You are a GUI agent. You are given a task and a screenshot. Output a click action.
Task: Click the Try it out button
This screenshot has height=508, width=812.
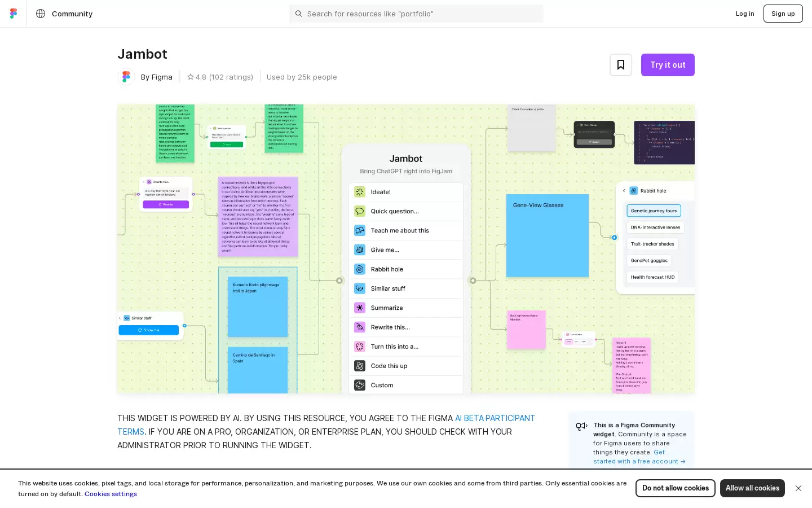tap(668, 65)
